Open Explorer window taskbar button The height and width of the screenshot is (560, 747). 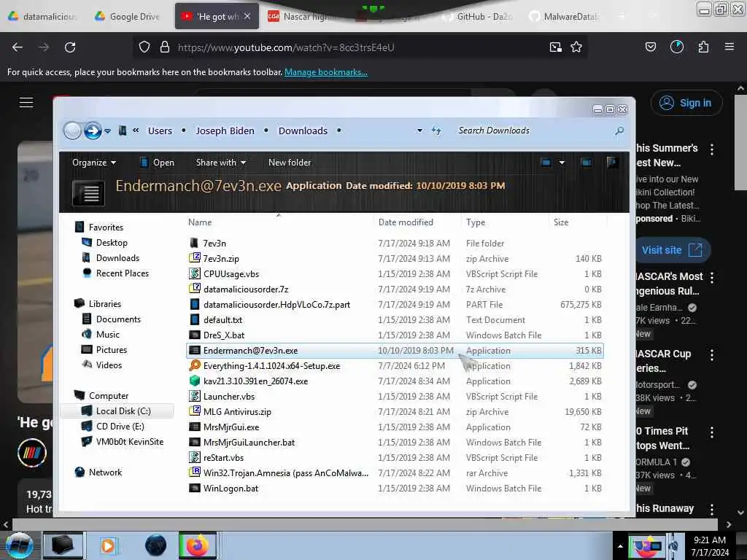coord(63,545)
